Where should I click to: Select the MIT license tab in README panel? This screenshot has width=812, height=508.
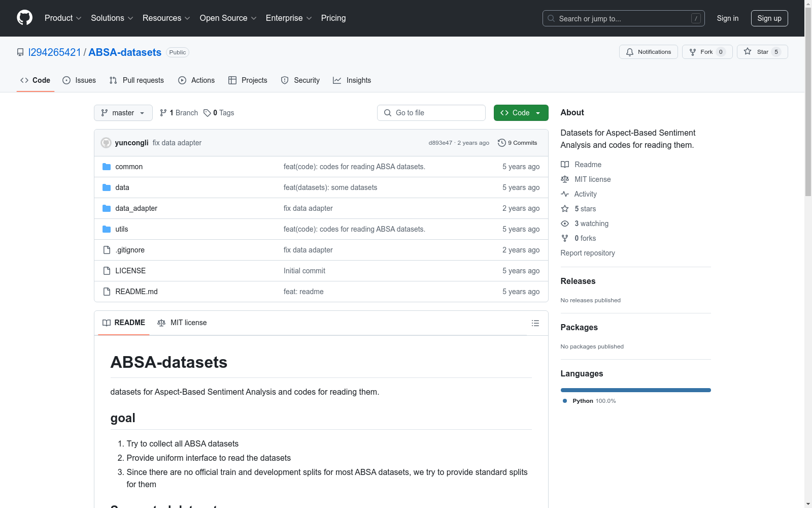(x=182, y=323)
